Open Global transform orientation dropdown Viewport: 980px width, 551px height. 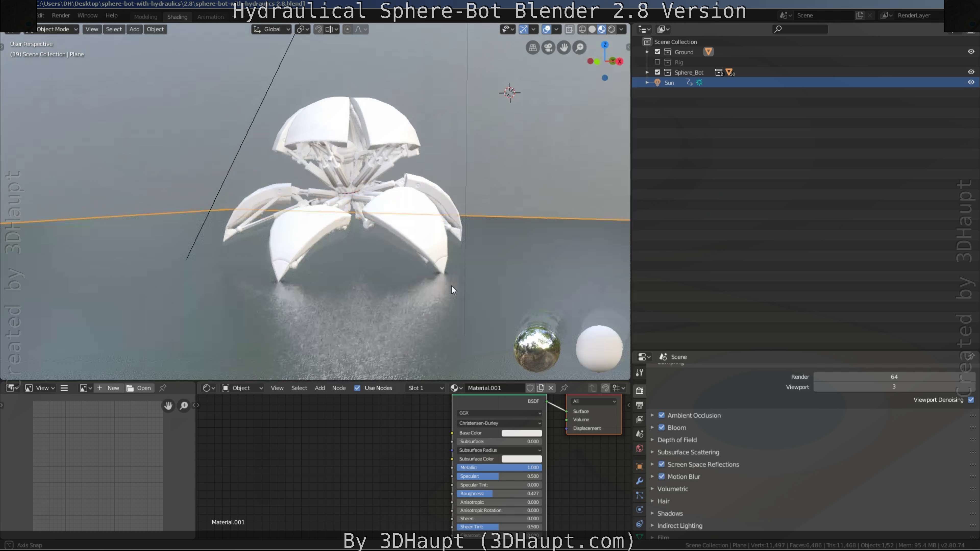pyautogui.click(x=271, y=29)
